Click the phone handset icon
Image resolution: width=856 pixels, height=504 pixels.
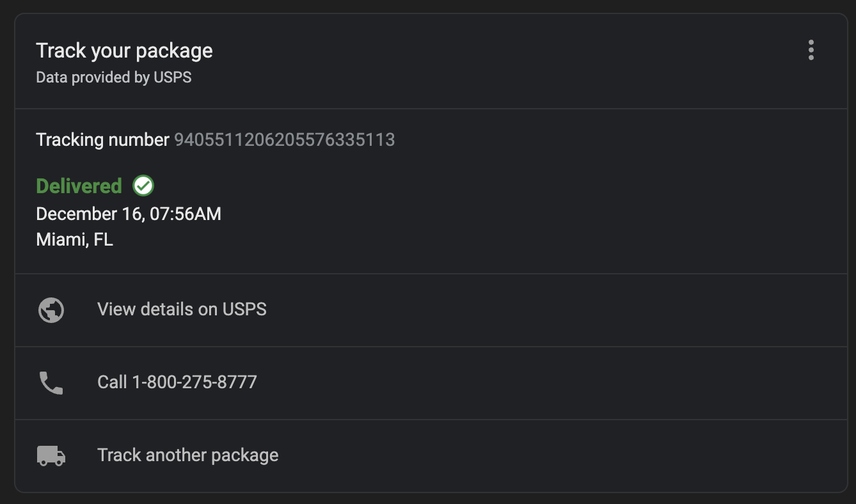tap(51, 383)
